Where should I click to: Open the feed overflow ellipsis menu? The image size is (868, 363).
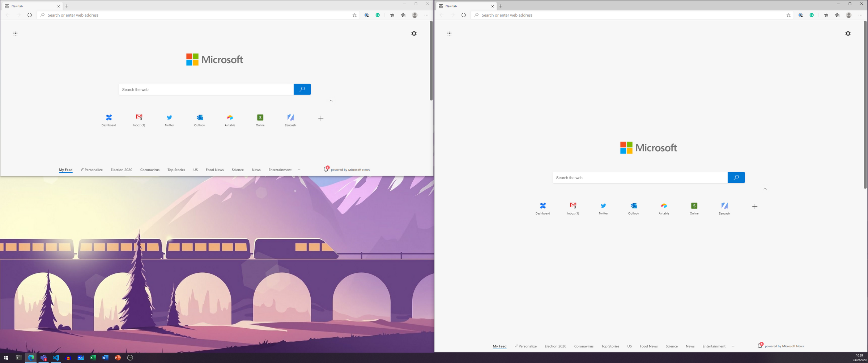[x=299, y=169]
